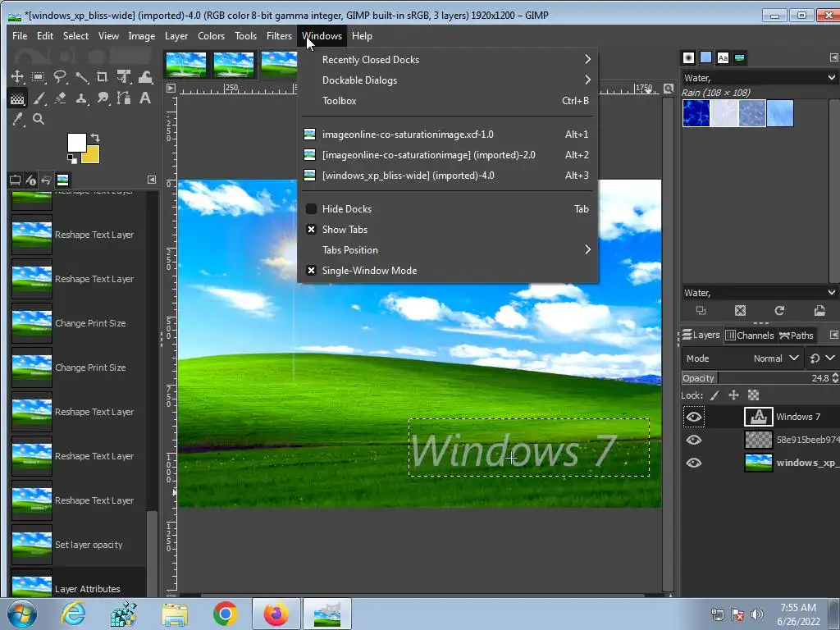Image resolution: width=840 pixels, height=630 pixels.
Task: Open Layers dock configure tab menu
Action: 833,335
